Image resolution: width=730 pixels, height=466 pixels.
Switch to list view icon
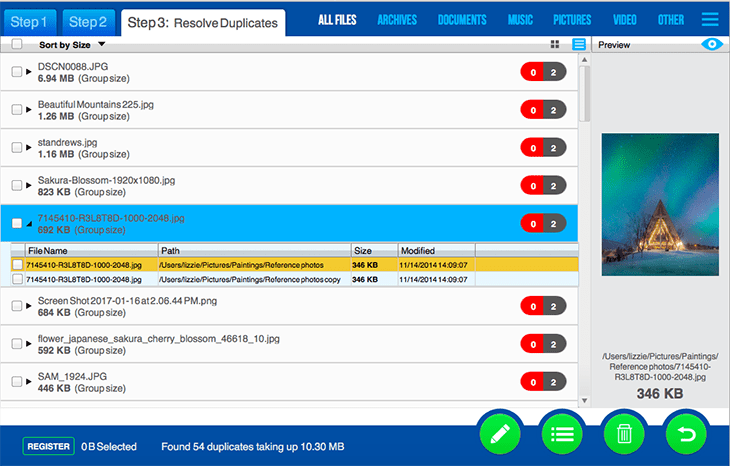(579, 44)
